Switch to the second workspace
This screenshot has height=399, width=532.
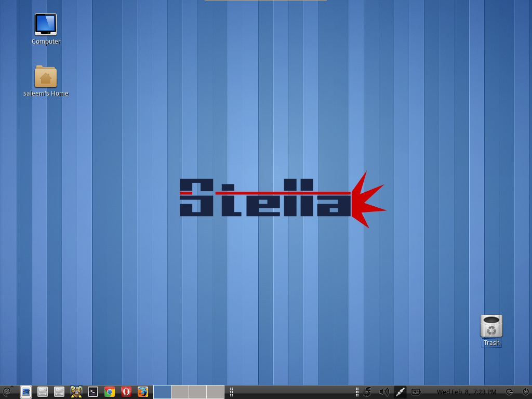click(180, 392)
